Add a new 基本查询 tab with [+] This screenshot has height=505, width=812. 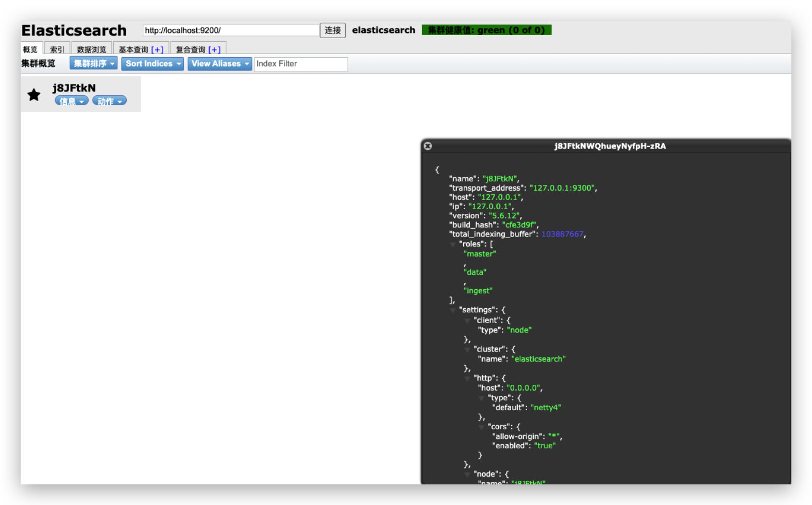[157, 49]
